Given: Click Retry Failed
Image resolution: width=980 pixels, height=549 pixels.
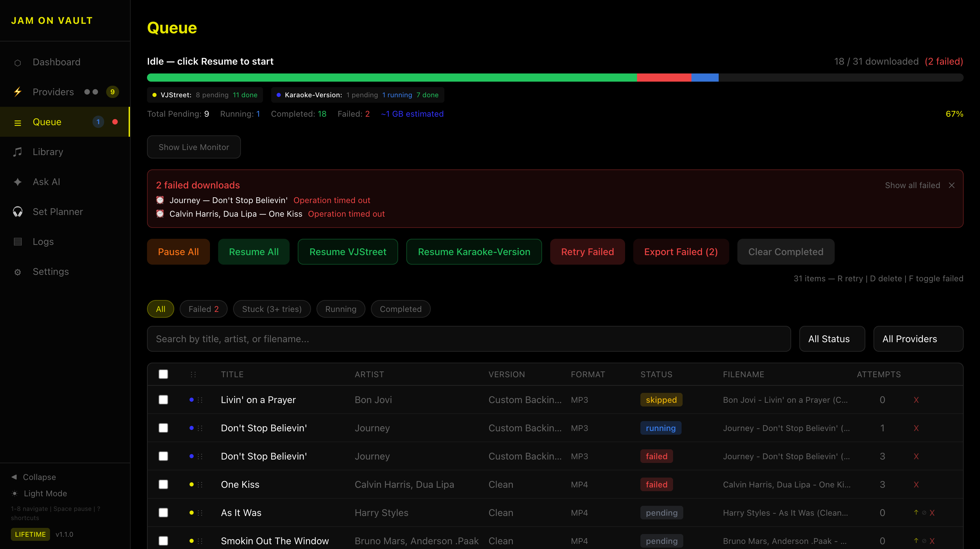Looking at the screenshot, I should (587, 252).
